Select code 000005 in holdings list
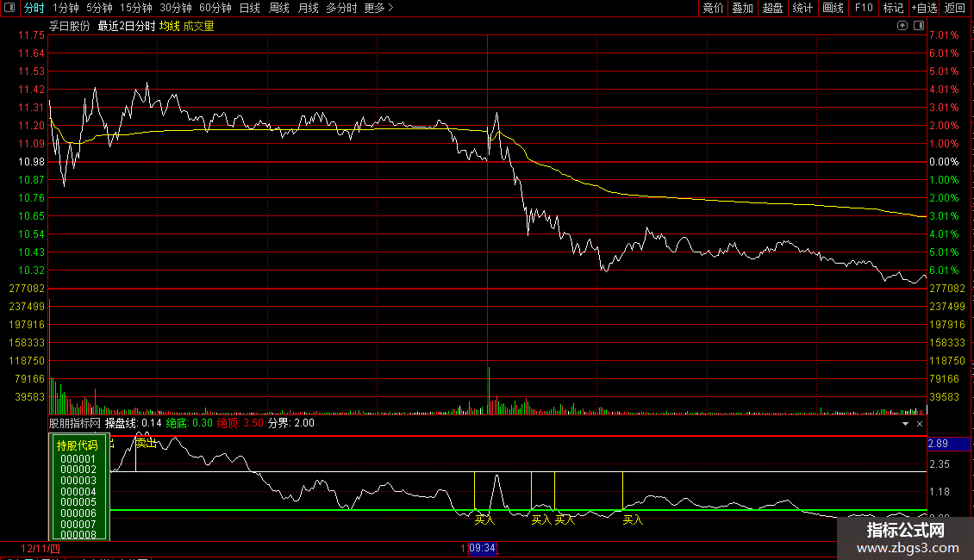The width and height of the screenshot is (974, 560). 78,502
